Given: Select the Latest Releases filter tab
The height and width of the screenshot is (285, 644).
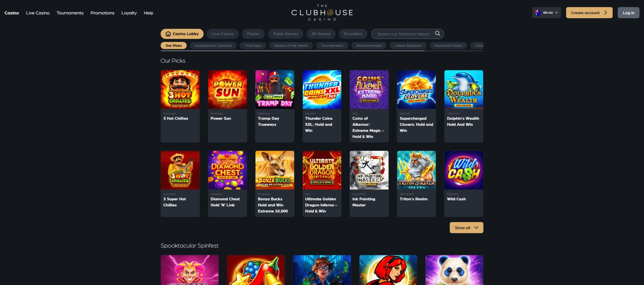Looking at the screenshot, I should 408,46.
